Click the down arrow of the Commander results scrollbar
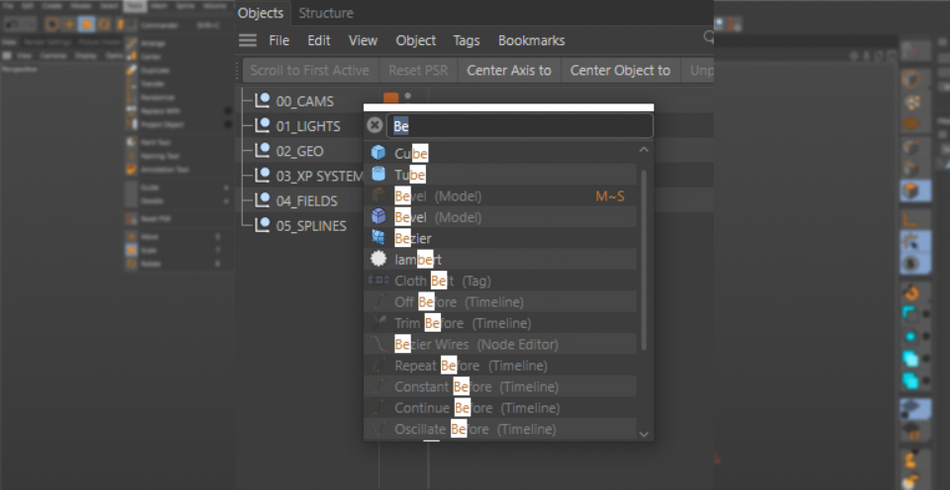The height and width of the screenshot is (490, 950). [x=644, y=434]
